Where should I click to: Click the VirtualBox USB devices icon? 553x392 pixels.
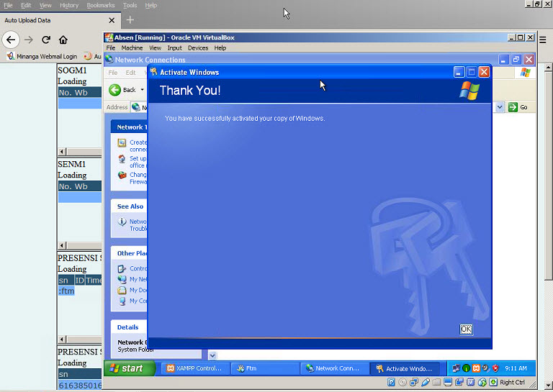coord(426,382)
